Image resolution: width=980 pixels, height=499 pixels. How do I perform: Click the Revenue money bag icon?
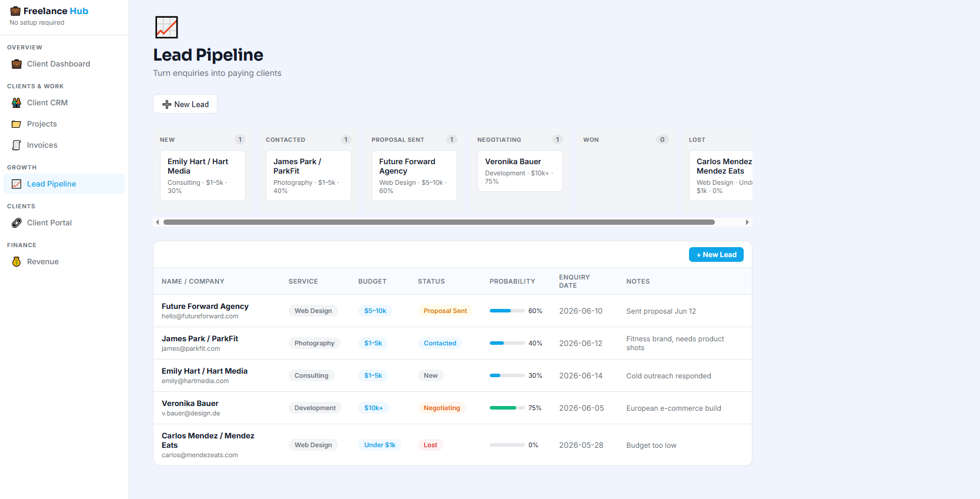tap(16, 262)
